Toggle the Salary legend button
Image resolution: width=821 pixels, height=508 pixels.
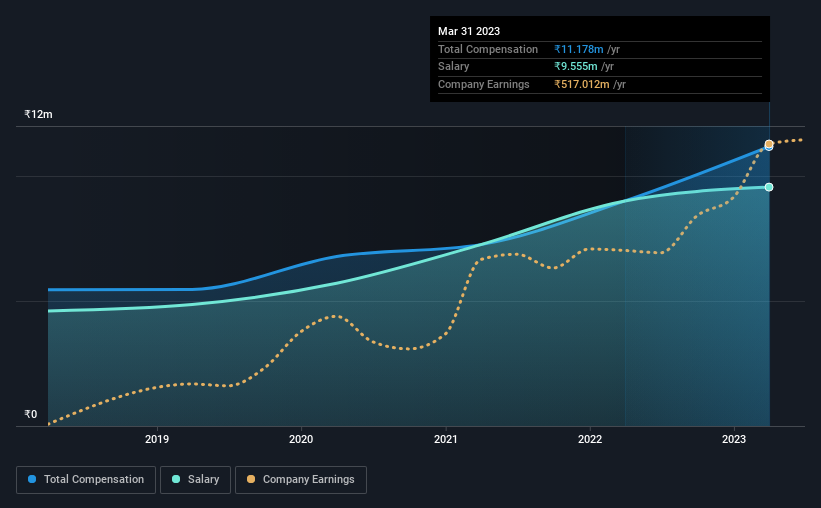pyautogui.click(x=195, y=480)
